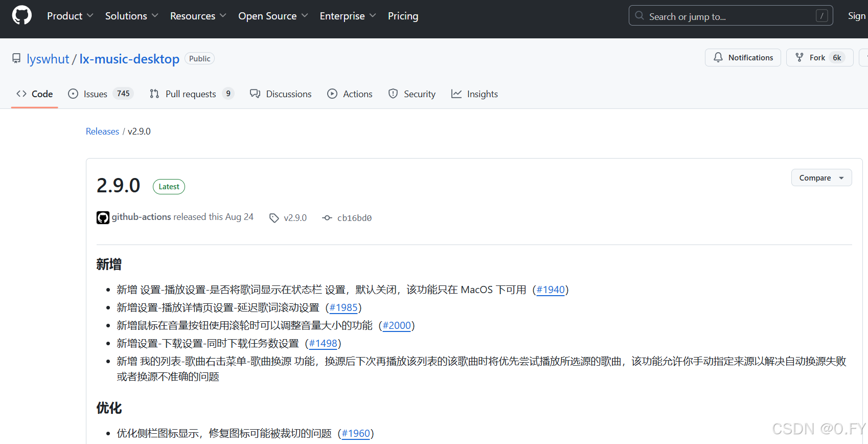
Task: Click the Issues circle icon
Action: pyautogui.click(x=73, y=94)
